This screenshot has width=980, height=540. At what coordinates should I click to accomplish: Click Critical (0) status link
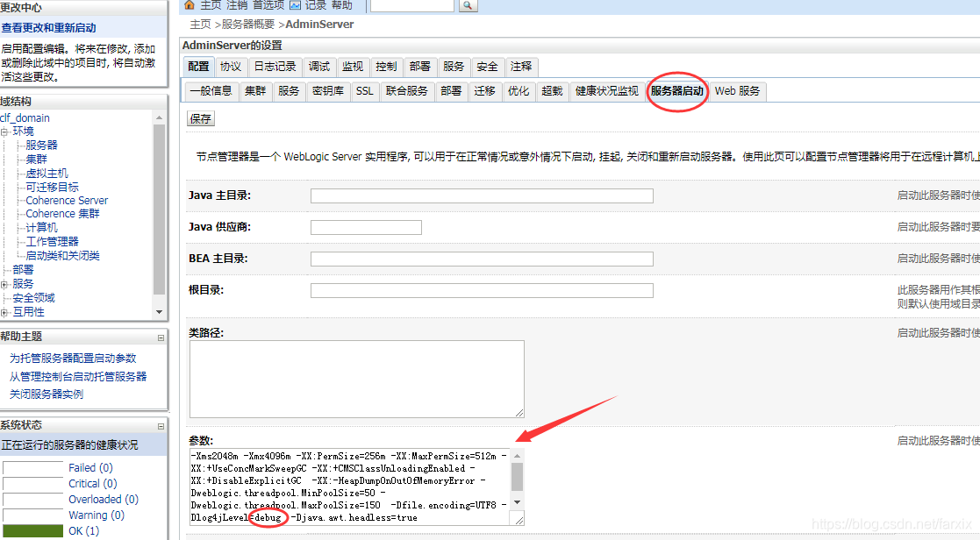point(92,483)
